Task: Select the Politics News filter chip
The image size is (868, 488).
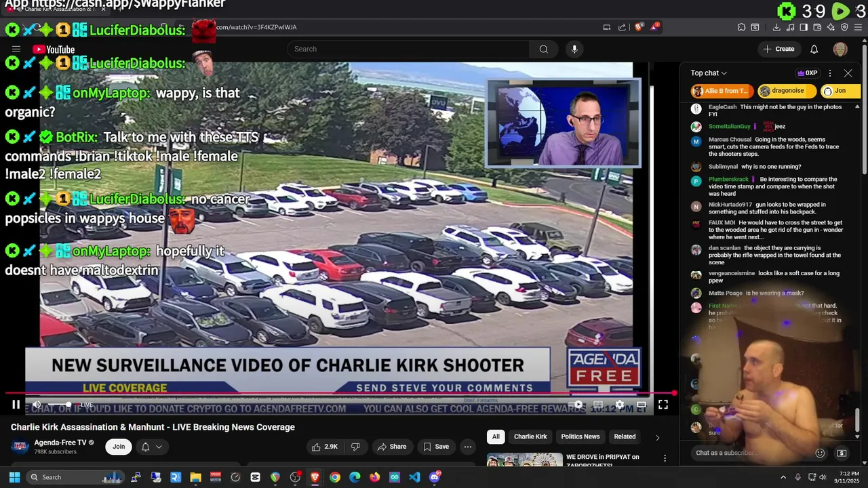Action: tap(580, 436)
